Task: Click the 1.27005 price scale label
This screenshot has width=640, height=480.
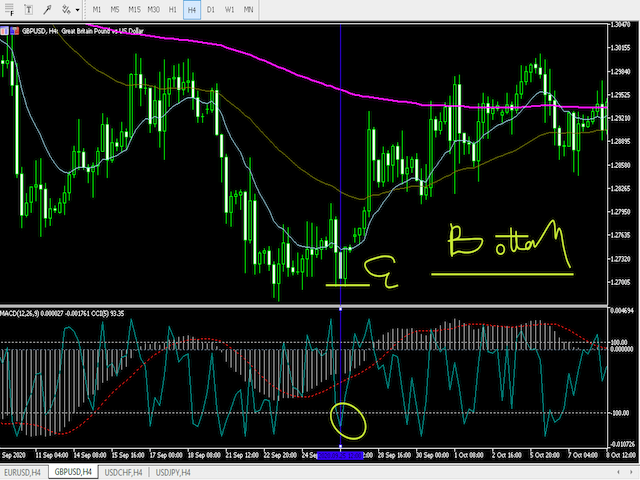Action: click(x=621, y=282)
